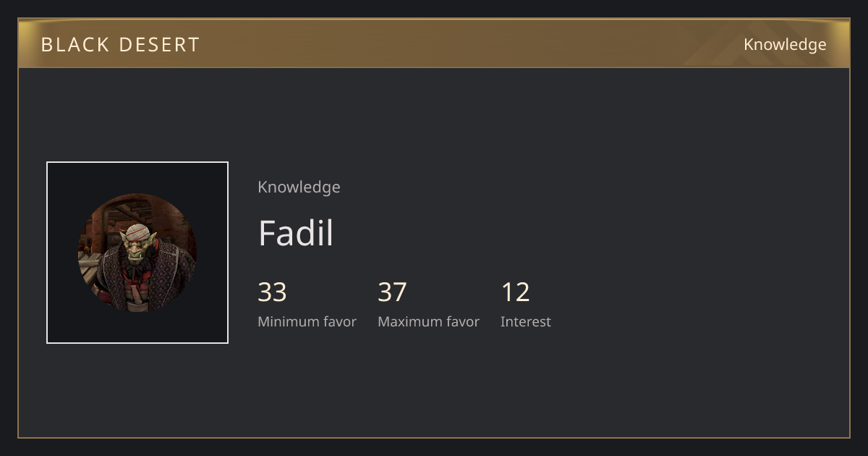This screenshot has width=868, height=456.
Task: Click the minimum favor value 33
Action: (272, 292)
